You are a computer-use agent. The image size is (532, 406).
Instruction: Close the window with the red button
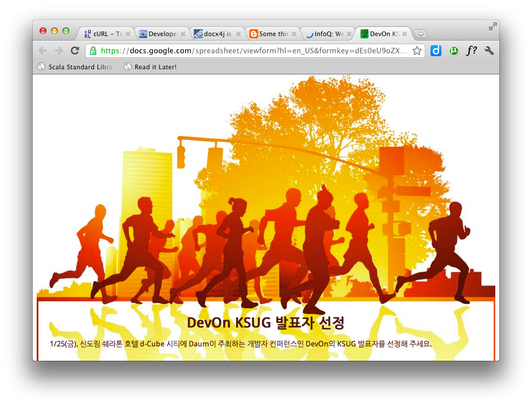(x=43, y=31)
